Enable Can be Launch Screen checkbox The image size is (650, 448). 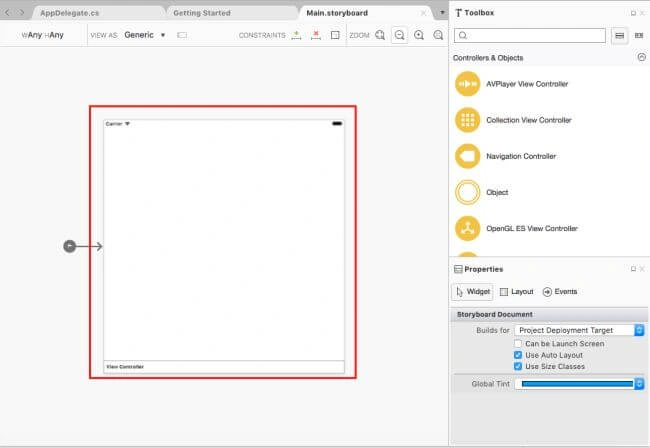point(518,344)
